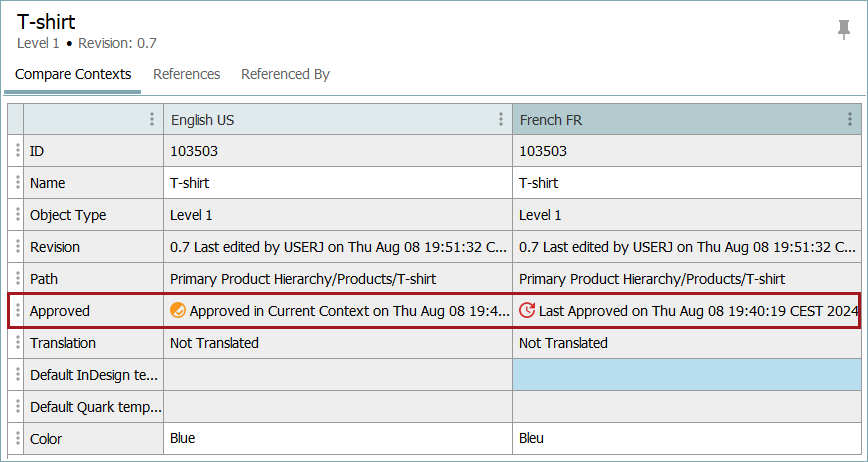Switch to the References tab
The height and width of the screenshot is (462, 868).
[x=186, y=74]
